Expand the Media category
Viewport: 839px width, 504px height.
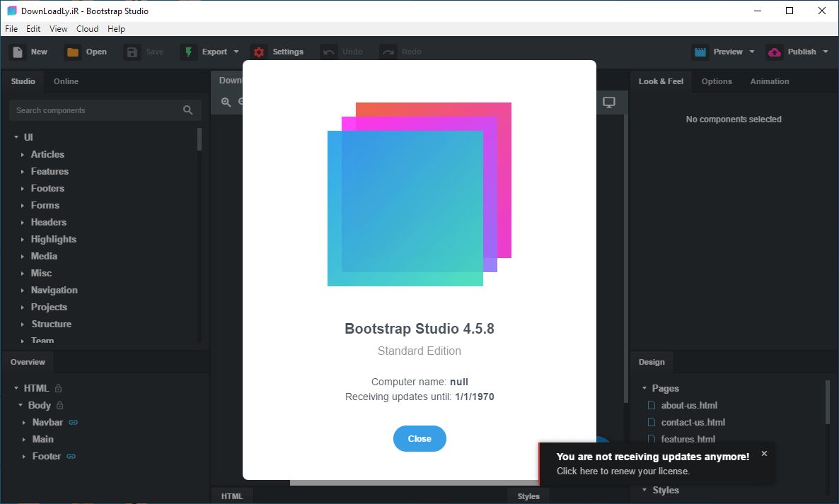pos(23,257)
